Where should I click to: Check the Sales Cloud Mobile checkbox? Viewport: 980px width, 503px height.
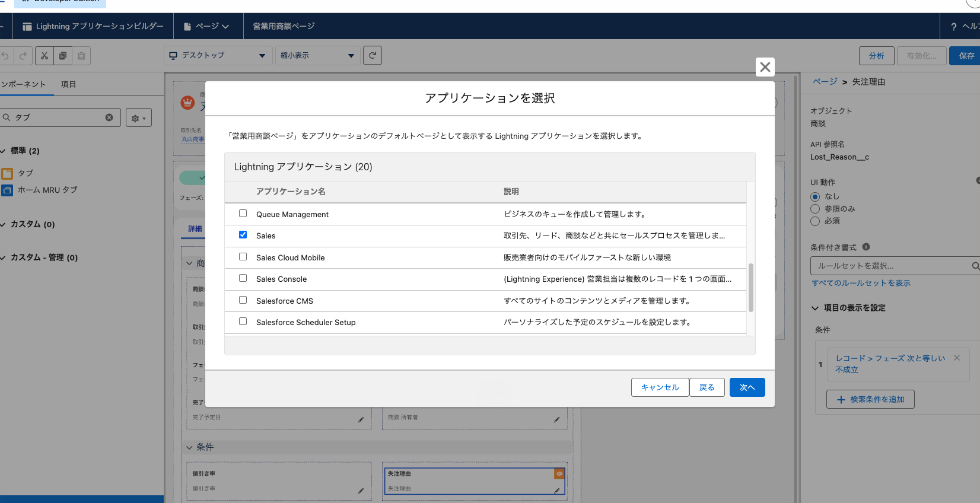coord(243,257)
